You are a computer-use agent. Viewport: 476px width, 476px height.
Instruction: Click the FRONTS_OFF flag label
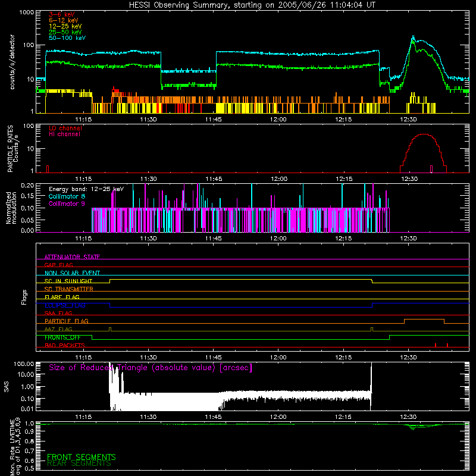coord(62,337)
